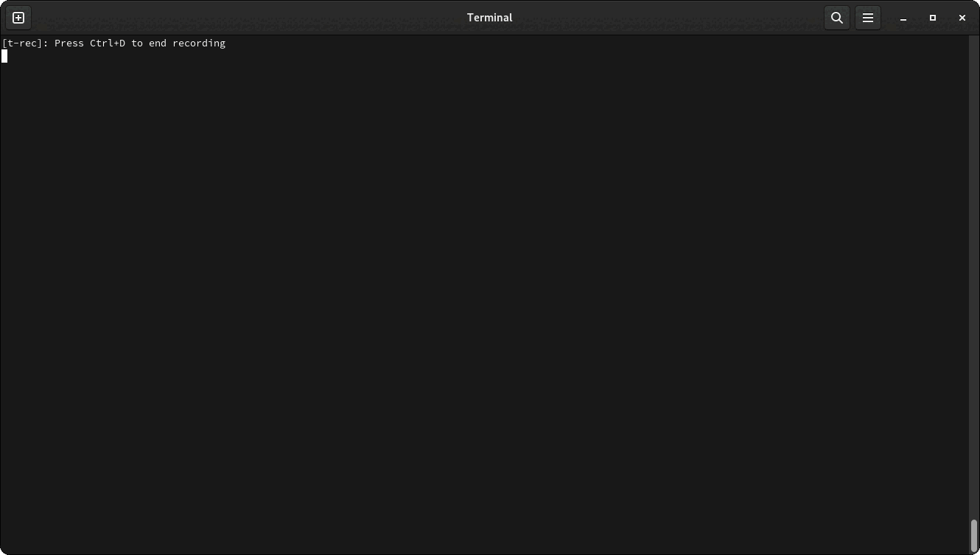Maximize the Terminal window
This screenshot has width=980, height=555.
[x=932, y=18]
